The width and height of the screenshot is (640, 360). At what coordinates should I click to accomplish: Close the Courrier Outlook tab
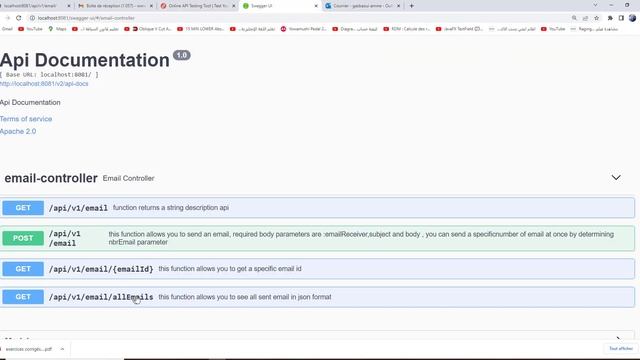pos(399,6)
